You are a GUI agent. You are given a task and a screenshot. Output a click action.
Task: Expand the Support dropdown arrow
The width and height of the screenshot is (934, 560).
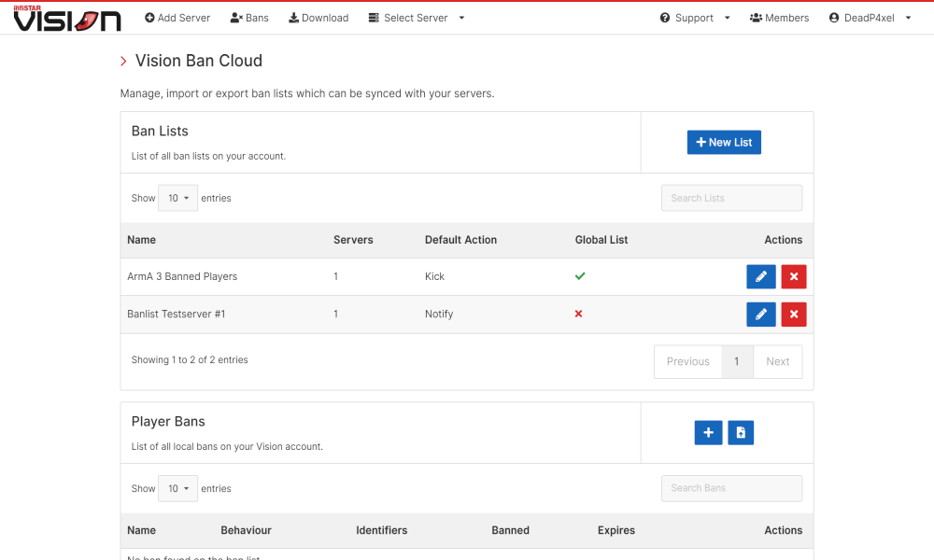click(x=728, y=18)
